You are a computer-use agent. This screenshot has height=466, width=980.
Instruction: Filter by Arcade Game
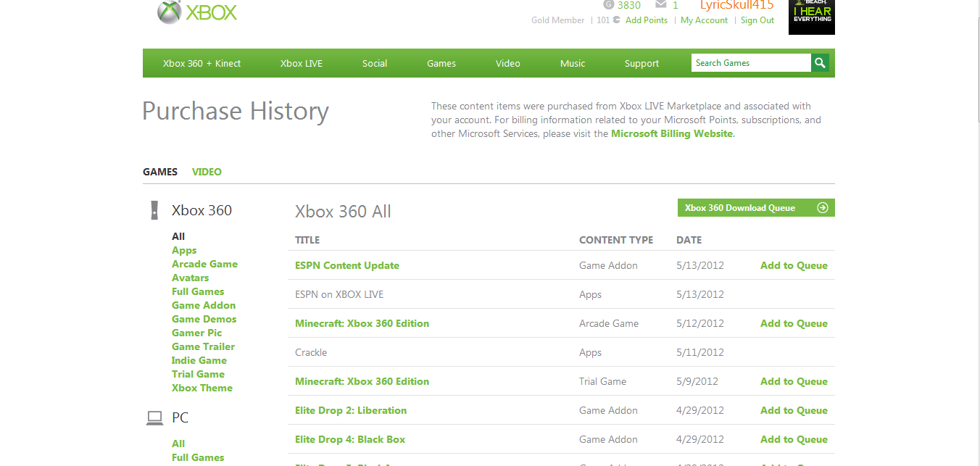[204, 264]
